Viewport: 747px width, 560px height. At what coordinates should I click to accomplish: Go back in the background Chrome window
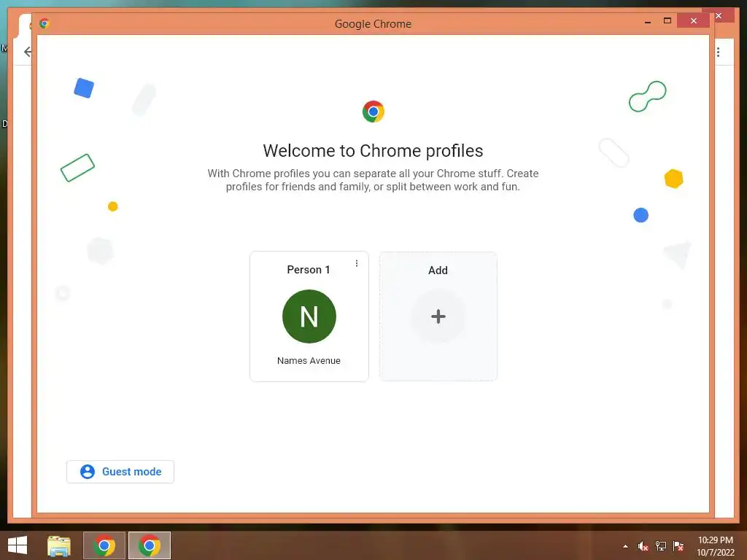click(x=27, y=52)
